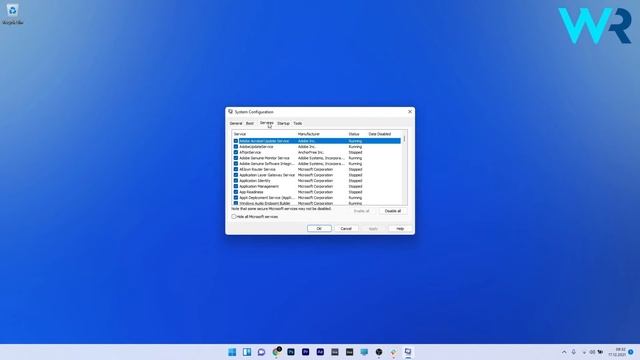Uncheck the Application Management checkbox
The height and width of the screenshot is (360, 640).
pos(236,187)
